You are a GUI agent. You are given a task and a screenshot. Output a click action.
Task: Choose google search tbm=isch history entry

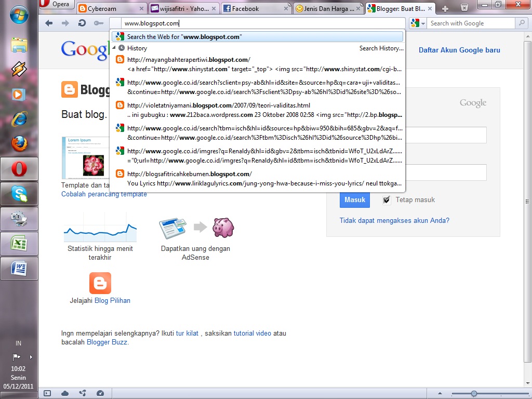[258, 132]
